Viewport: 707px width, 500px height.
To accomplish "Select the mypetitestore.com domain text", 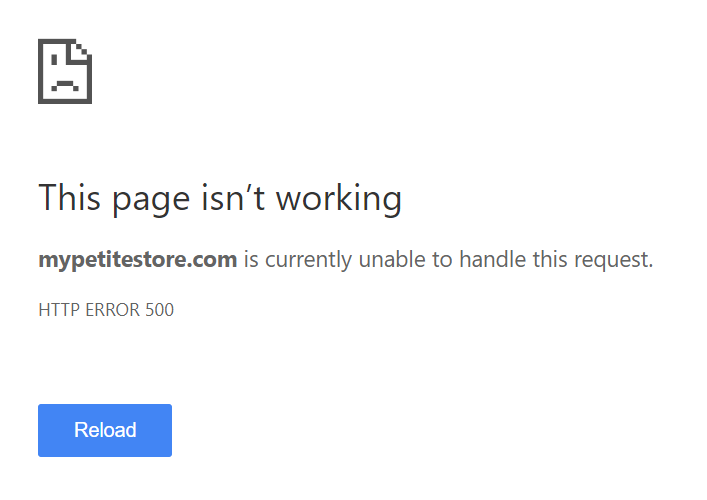I will point(138,260).
